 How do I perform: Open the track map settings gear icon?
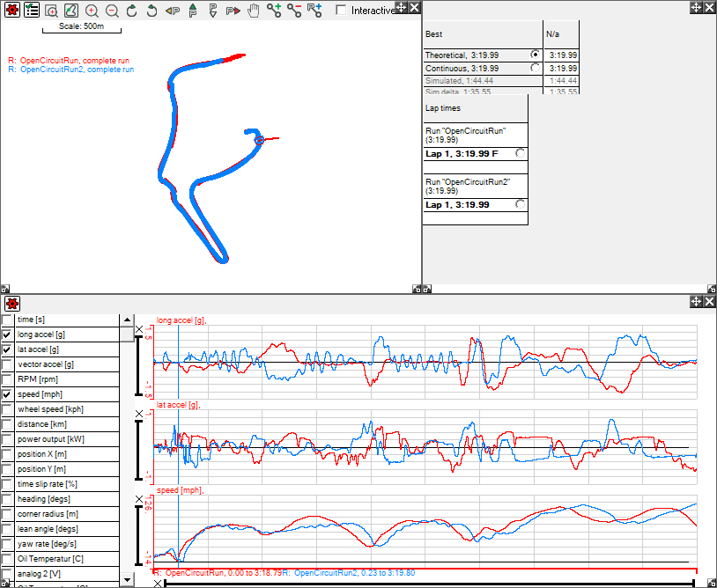click(x=12, y=10)
